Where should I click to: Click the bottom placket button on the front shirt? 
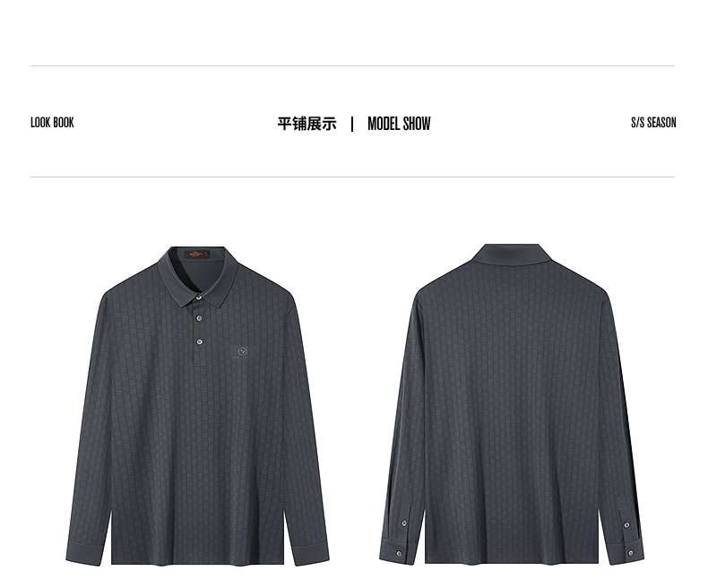[x=199, y=342]
